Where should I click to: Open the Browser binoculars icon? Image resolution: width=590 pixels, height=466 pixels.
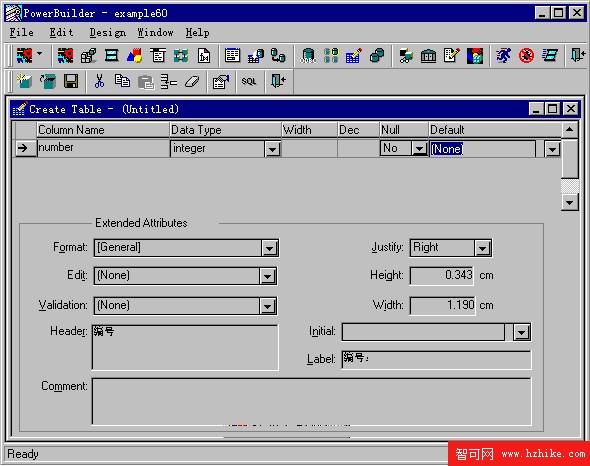tap(406, 56)
